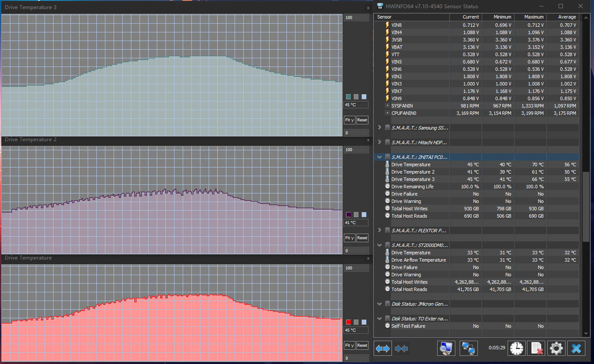594x364 pixels.
Task: Select the Drive Remaining Life row label
Action: click(x=412, y=186)
